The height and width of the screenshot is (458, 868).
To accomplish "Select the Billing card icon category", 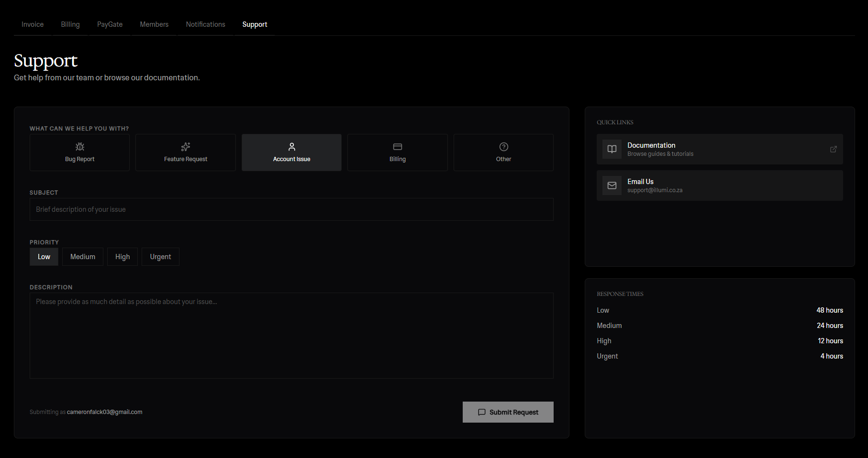I will tap(398, 147).
